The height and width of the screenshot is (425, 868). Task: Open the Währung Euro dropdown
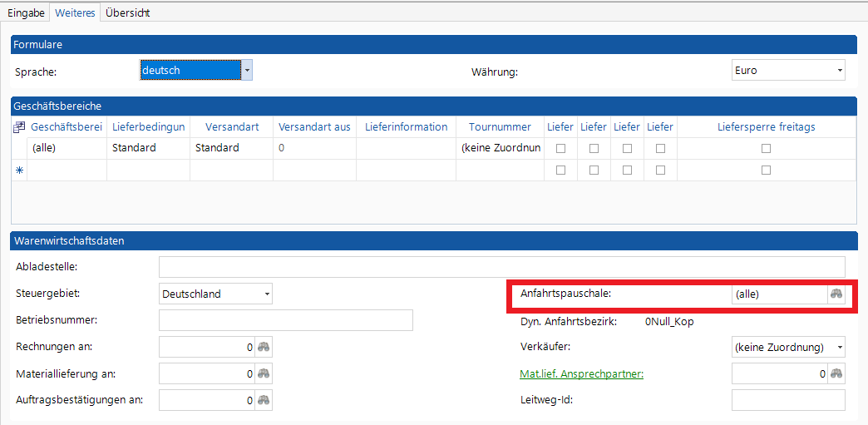pos(840,71)
